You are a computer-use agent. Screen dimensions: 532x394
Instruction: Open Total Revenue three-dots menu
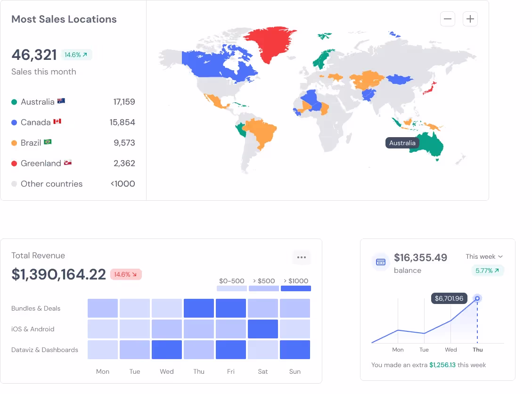(x=302, y=257)
